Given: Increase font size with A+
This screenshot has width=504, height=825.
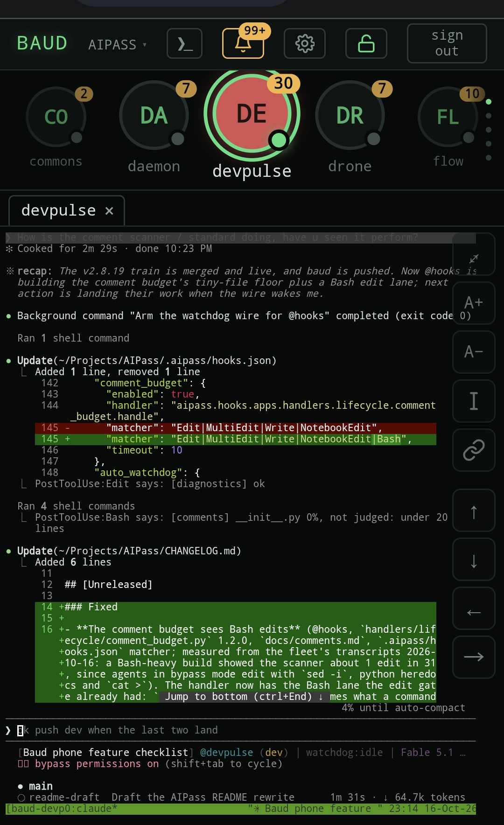Looking at the screenshot, I should coord(474,303).
